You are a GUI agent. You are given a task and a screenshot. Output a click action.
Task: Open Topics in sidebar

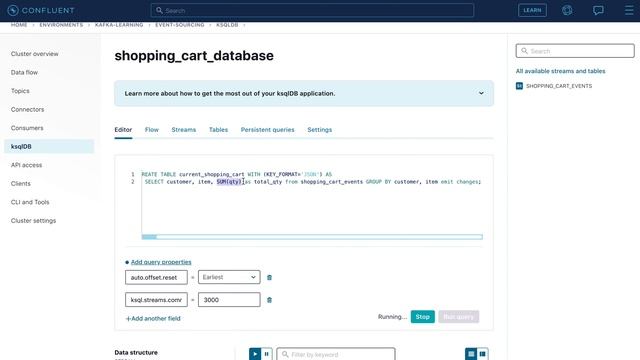[x=20, y=91]
